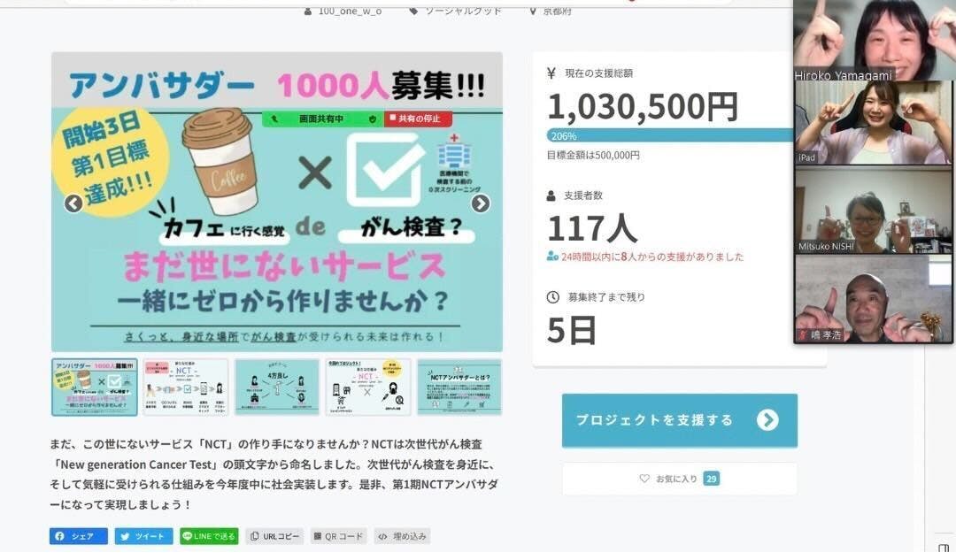Stop screen sharing with 共有の停止 button
956x560 pixels.
tap(418, 119)
